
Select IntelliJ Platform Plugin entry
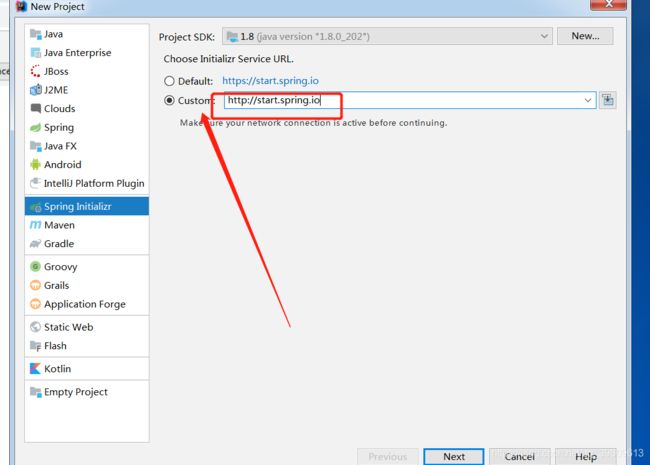point(94,183)
